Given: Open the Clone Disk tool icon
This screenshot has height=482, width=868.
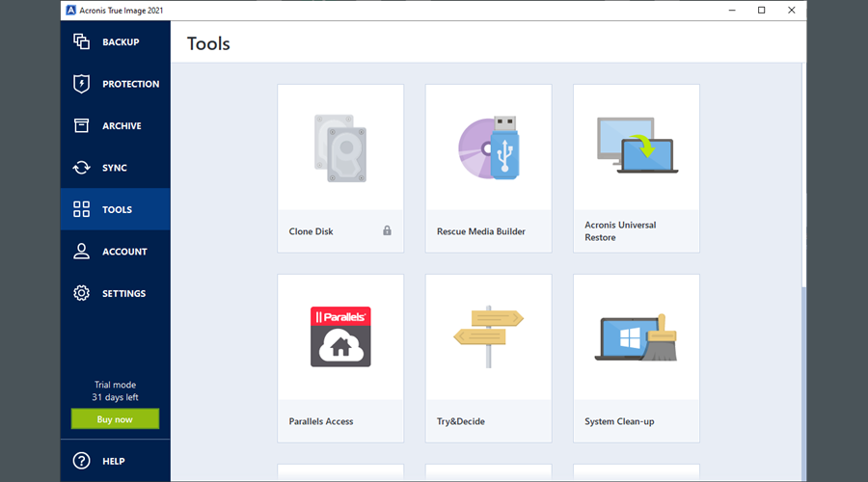Looking at the screenshot, I should (x=339, y=147).
